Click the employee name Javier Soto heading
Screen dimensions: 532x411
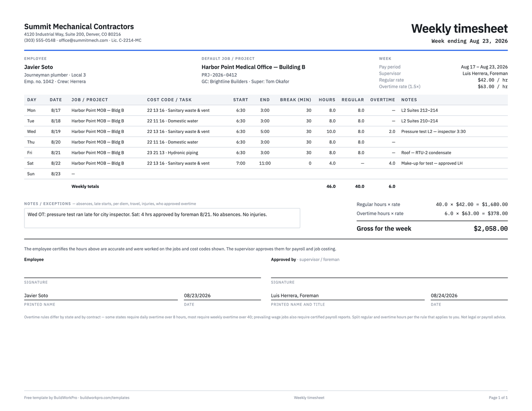pos(39,67)
